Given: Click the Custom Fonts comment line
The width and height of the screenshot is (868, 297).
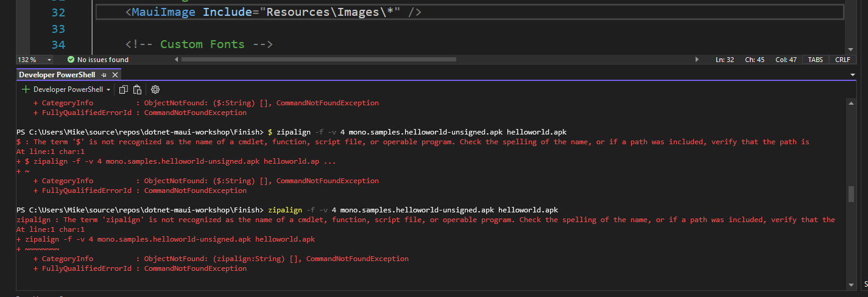Looking at the screenshot, I should tap(199, 44).
